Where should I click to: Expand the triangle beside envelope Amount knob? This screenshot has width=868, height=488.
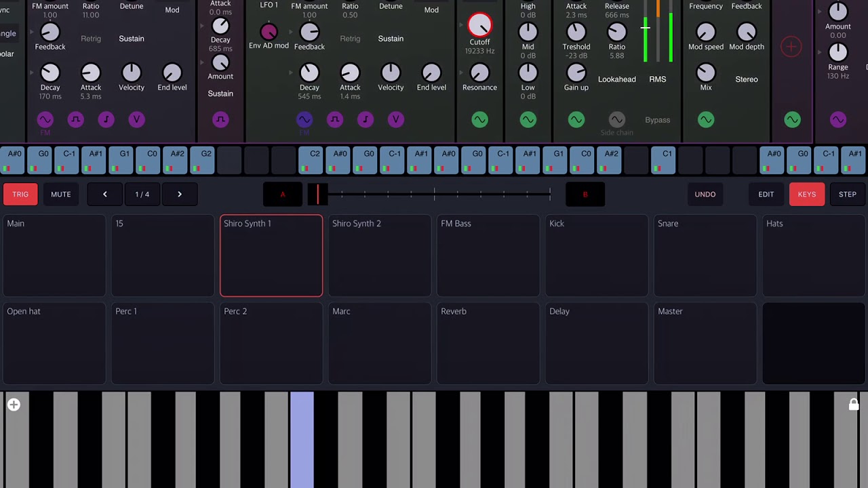203,63
